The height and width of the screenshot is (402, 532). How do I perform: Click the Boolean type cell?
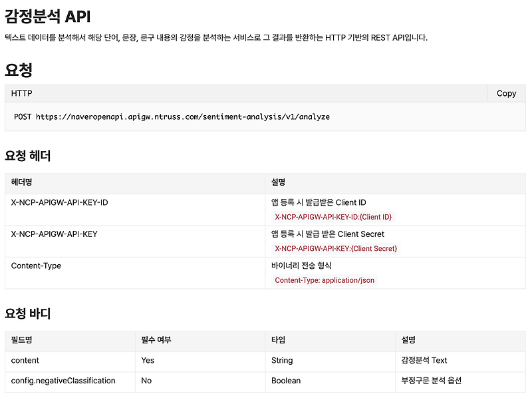[283, 381]
